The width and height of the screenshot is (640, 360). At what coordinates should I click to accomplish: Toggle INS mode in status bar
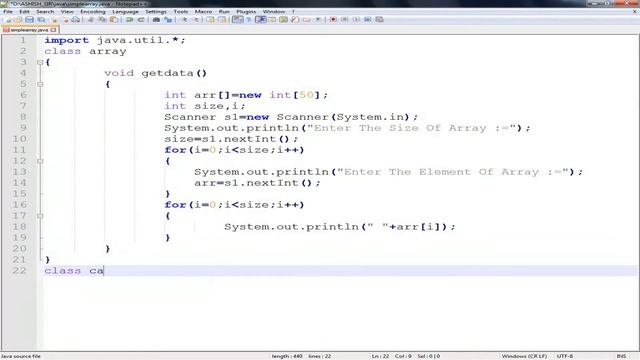coord(621,356)
